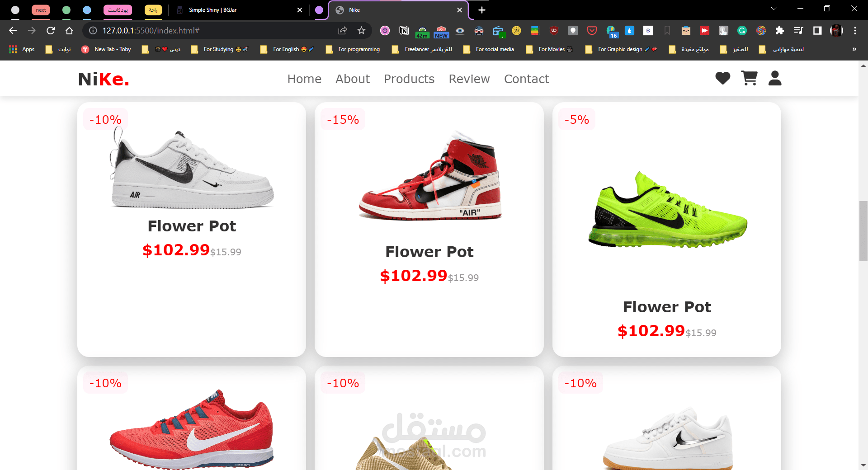Open the tab search dropdown arrow
Image resolution: width=868 pixels, height=470 pixels.
coord(774,9)
